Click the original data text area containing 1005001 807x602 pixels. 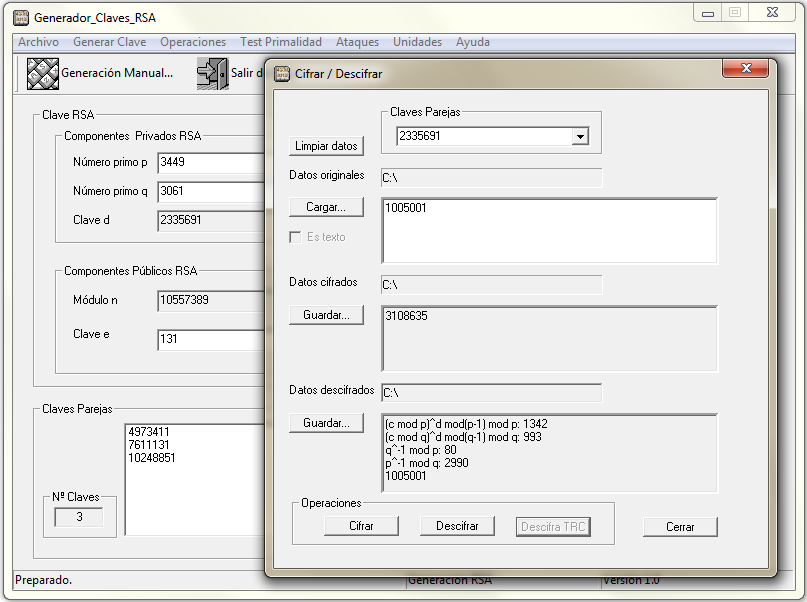point(550,230)
